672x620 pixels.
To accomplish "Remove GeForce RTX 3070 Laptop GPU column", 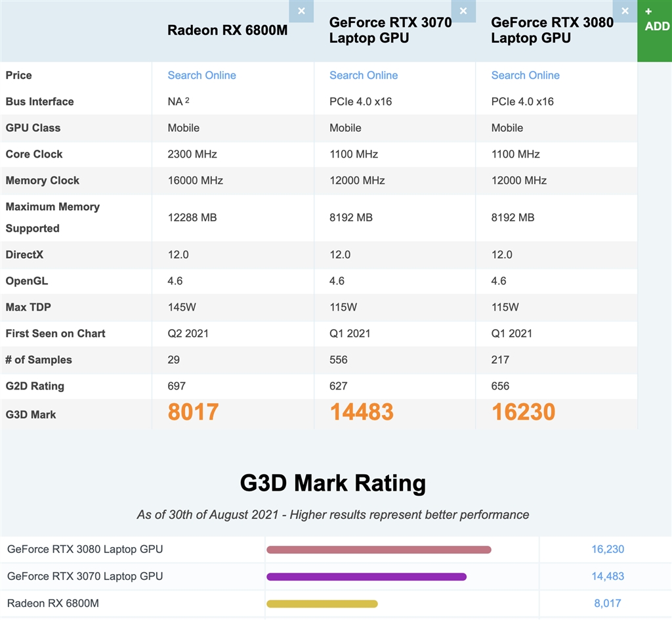I will coord(463,11).
